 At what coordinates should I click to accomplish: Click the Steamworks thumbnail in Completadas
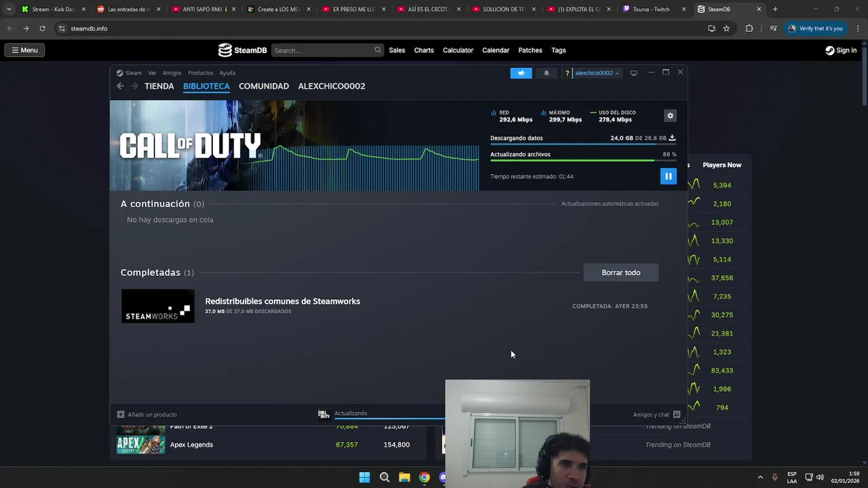pyautogui.click(x=158, y=306)
